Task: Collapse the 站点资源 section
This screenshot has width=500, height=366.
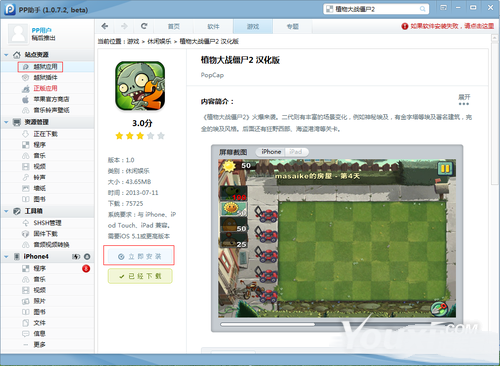Action: [6, 55]
